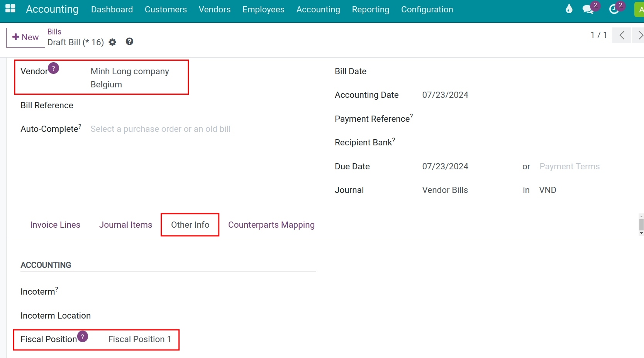Create a new bill with New button
The width and height of the screenshot is (644, 358).
coord(25,38)
